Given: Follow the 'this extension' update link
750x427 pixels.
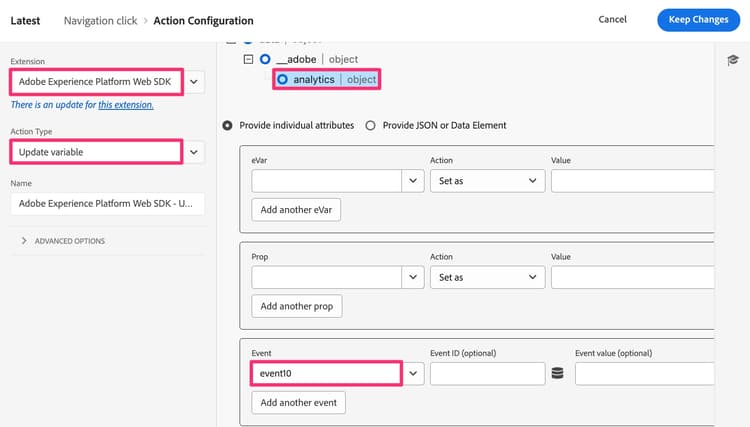Looking at the screenshot, I should [125, 105].
